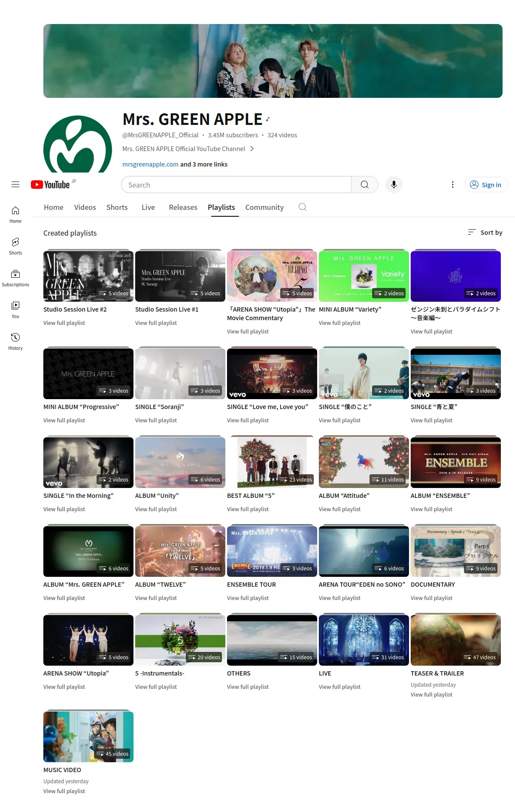
Task: Open ALBUM "Attitude" playlist thumbnail
Action: [x=364, y=462]
